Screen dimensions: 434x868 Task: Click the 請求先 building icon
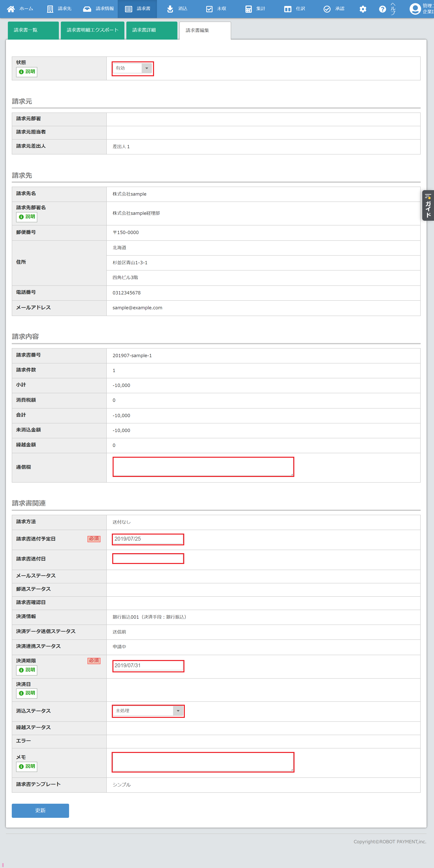pyautogui.click(x=50, y=9)
